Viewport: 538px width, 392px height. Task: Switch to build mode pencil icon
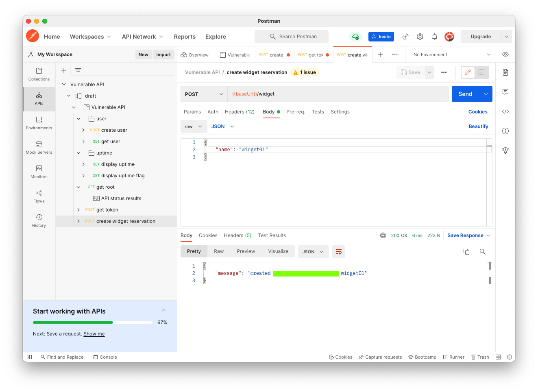coord(468,72)
